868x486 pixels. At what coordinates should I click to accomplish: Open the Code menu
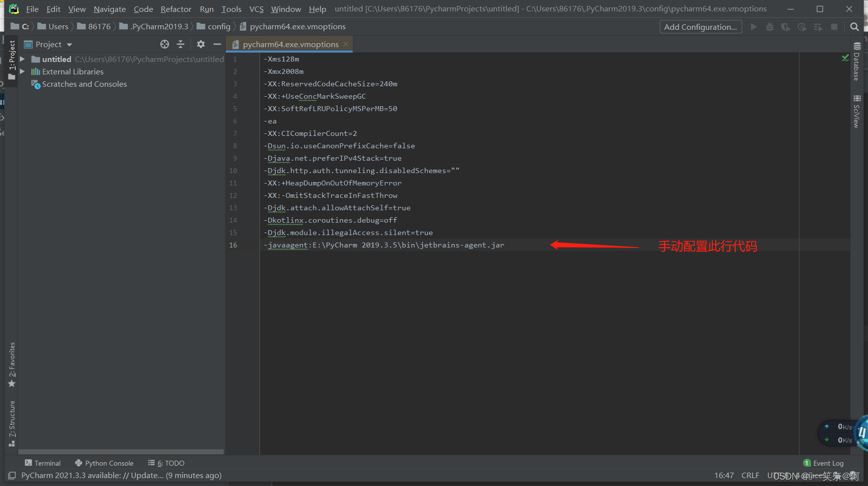click(143, 9)
